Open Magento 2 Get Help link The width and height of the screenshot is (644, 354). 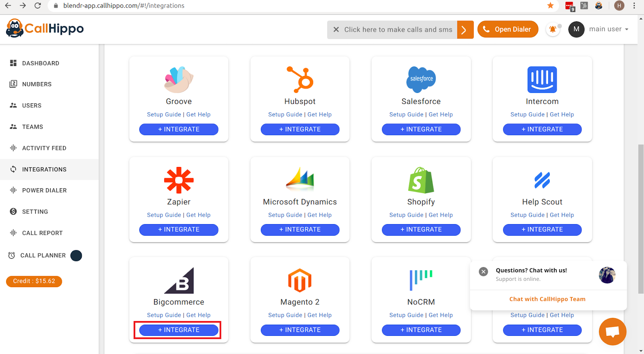pos(320,315)
